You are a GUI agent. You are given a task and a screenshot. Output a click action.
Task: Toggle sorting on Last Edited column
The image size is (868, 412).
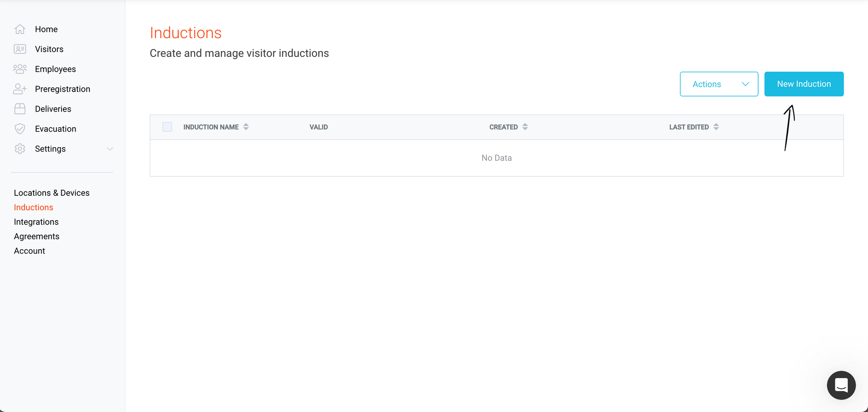716,127
